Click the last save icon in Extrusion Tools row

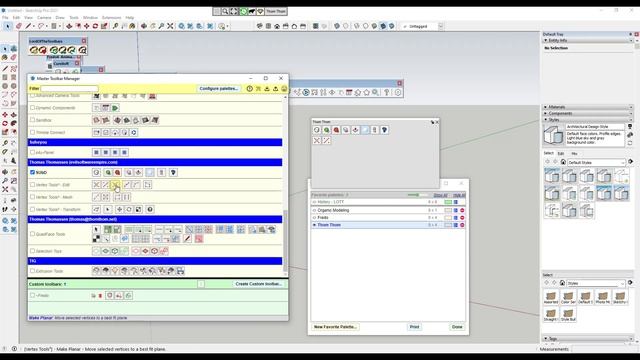pyautogui.click(x=180, y=271)
